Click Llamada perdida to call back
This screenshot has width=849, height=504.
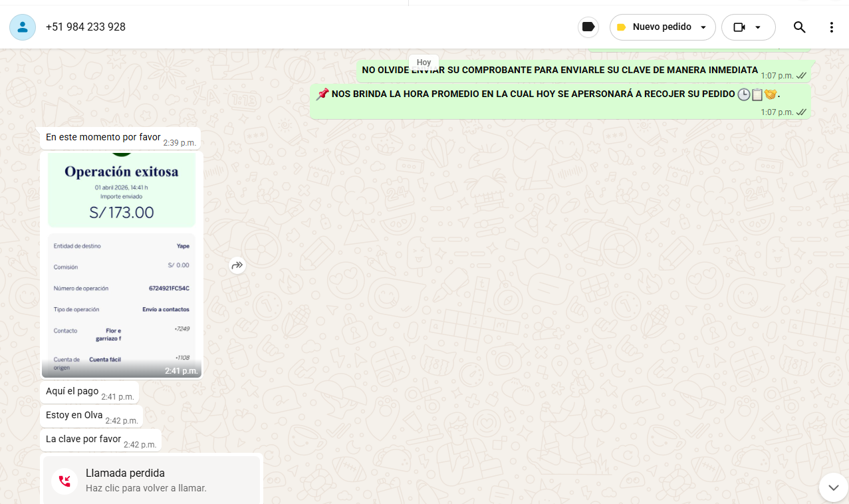coord(125,473)
